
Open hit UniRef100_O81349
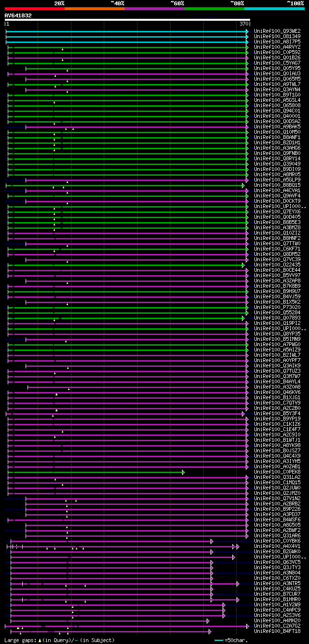277,37
